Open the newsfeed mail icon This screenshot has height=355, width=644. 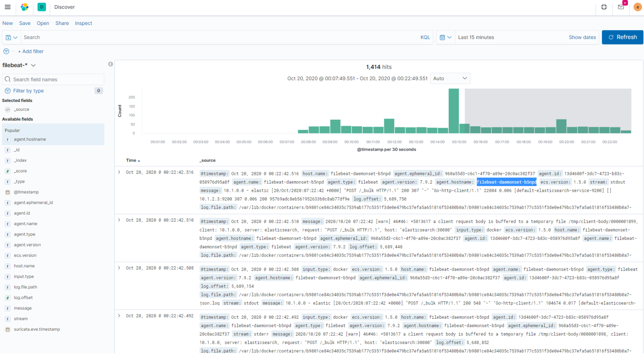(x=621, y=7)
